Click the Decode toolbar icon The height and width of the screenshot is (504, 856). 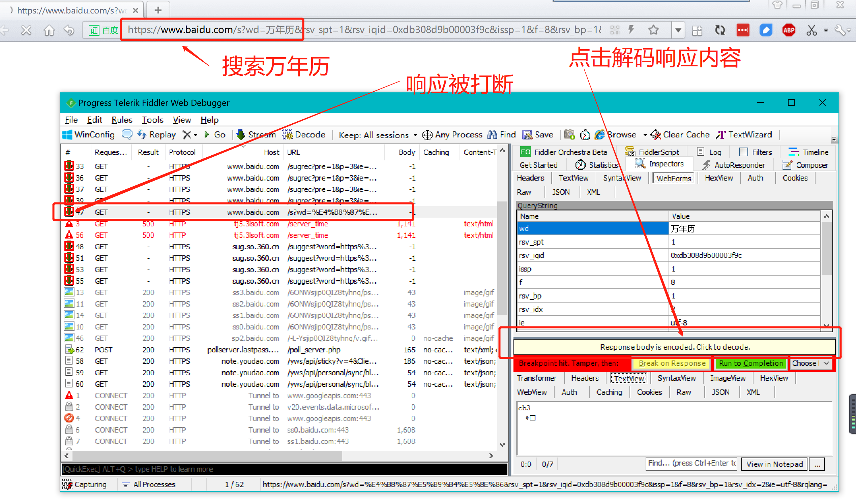click(x=288, y=135)
